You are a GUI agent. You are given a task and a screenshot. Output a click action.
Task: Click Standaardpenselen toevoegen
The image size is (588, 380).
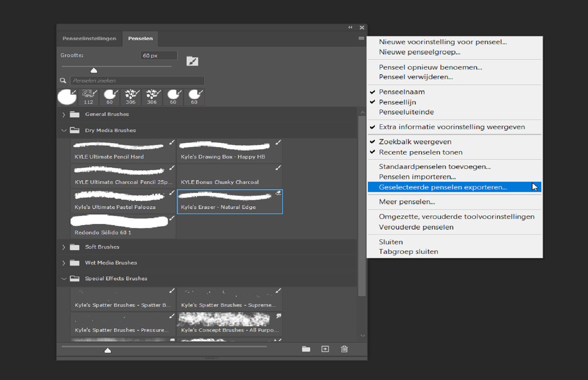click(x=435, y=166)
